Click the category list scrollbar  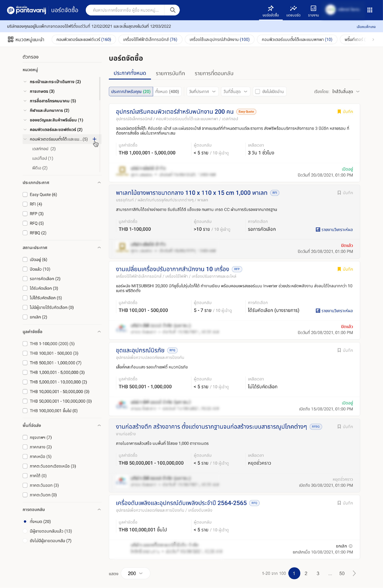[99, 88]
